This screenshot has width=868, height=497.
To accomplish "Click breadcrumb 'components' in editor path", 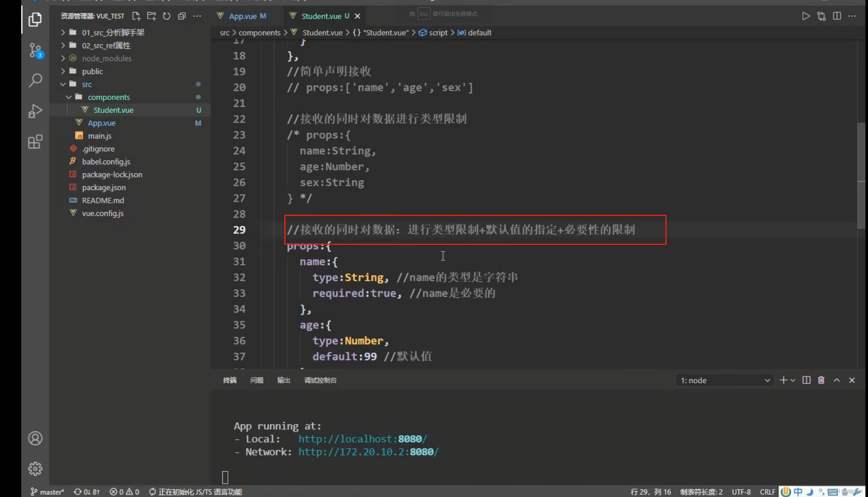I will click(259, 33).
